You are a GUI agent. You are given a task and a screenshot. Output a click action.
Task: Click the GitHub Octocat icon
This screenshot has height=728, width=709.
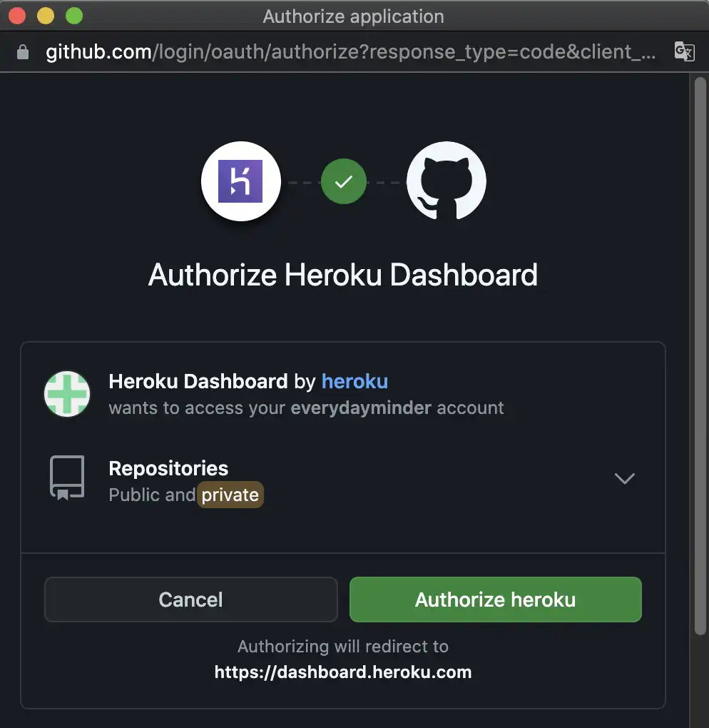click(446, 181)
